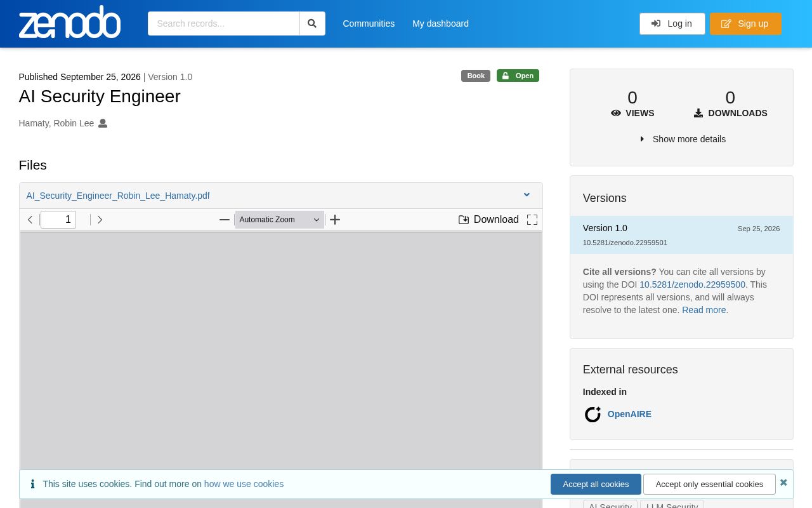
Task: Click the PDF page number field
Action: click(58, 220)
